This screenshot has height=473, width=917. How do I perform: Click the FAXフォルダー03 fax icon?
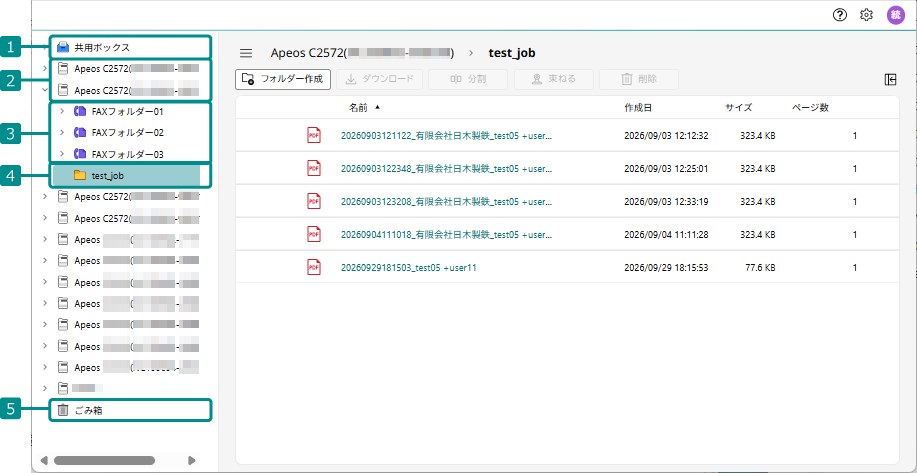coord(80,154)
